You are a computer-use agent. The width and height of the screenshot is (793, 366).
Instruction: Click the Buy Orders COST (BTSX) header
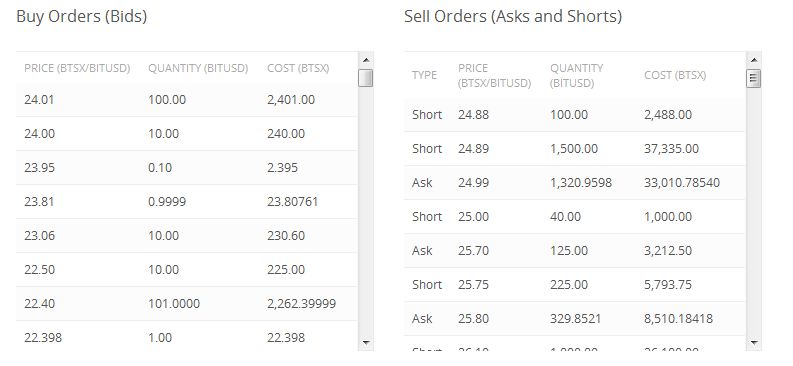(298, 68)
